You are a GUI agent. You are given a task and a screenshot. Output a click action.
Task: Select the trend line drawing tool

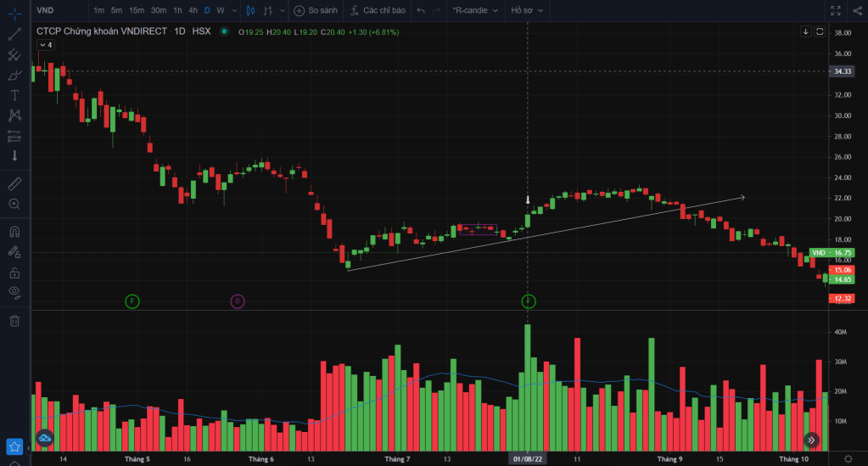coord(14,35)
